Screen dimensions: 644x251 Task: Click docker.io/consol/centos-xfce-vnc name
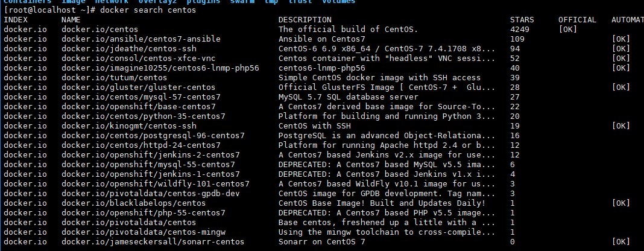[139, 59]
